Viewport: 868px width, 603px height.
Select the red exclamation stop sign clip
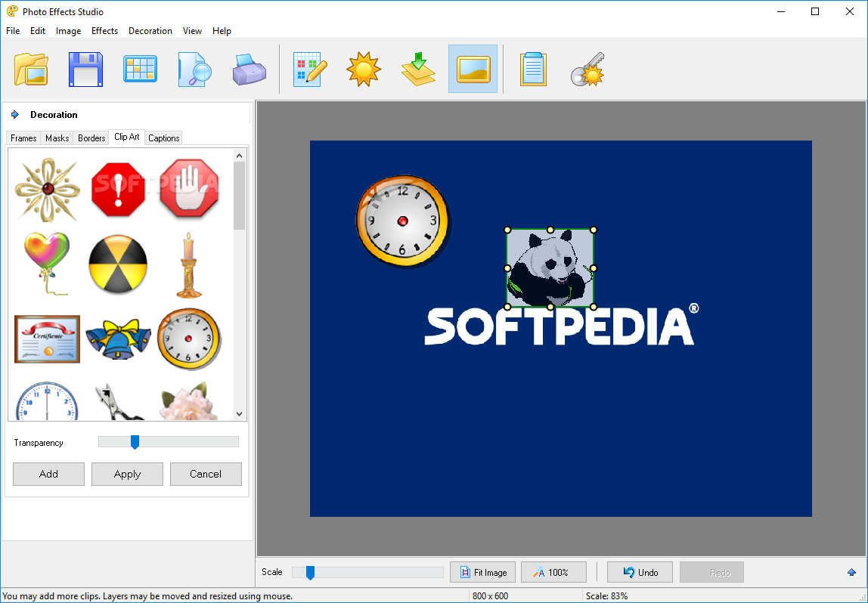point(118,190)
